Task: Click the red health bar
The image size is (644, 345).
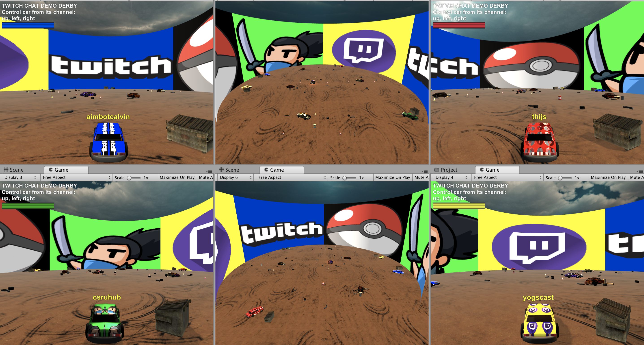Action: click(459, 25)
